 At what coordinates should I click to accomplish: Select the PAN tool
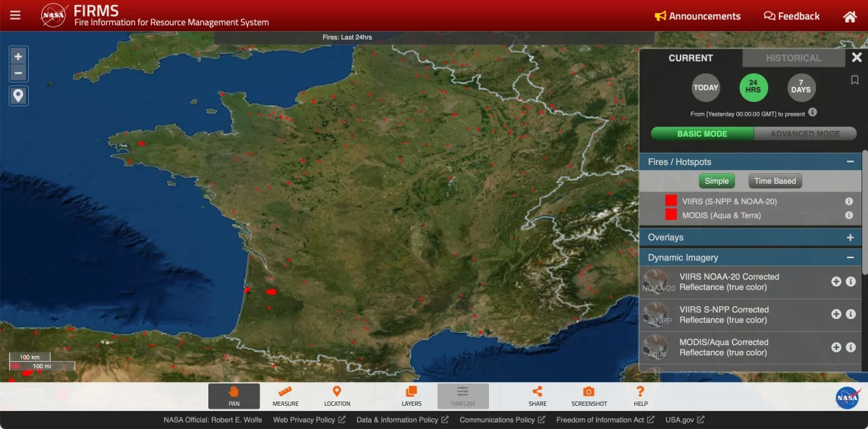pyautogui.click(x=234, y=396)
